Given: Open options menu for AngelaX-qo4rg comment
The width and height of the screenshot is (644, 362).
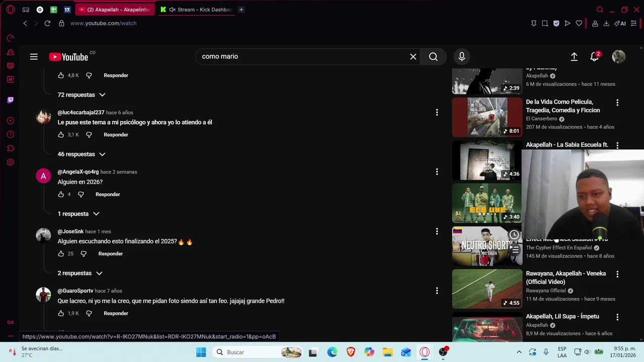Looking at the screenshot, I should pos(437,172).
